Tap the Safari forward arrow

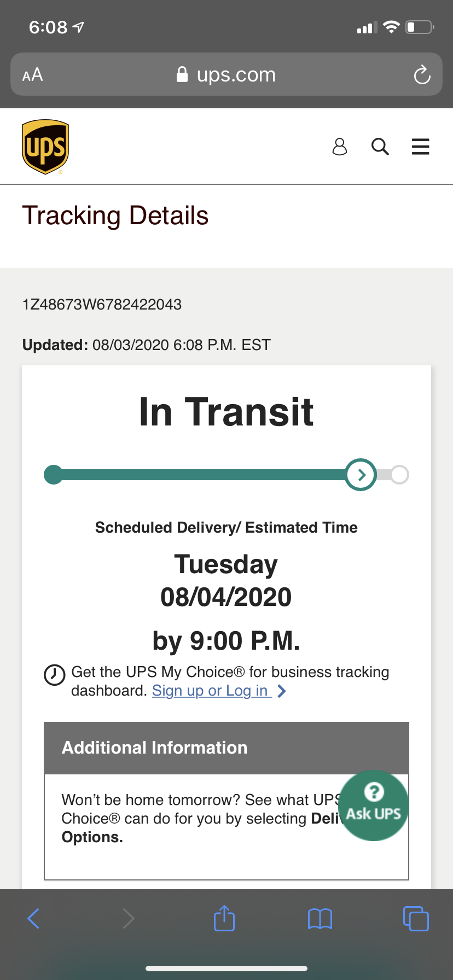point(129,918)
